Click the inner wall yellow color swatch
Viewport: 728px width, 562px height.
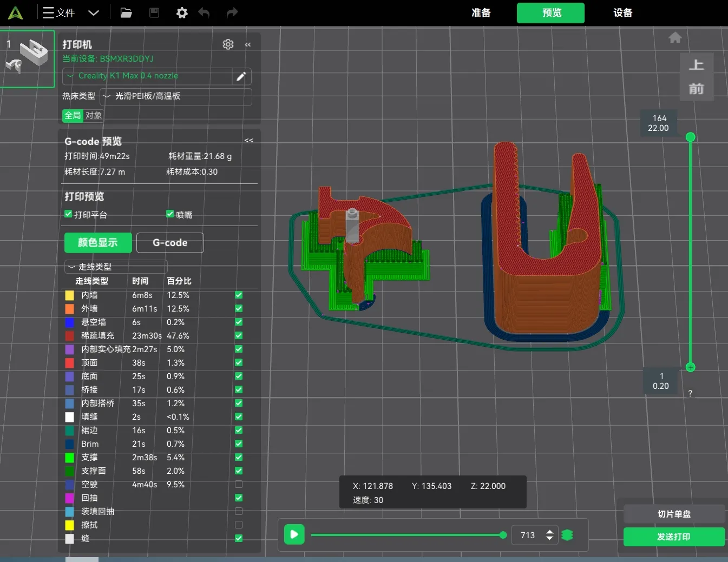pos(70,295)
